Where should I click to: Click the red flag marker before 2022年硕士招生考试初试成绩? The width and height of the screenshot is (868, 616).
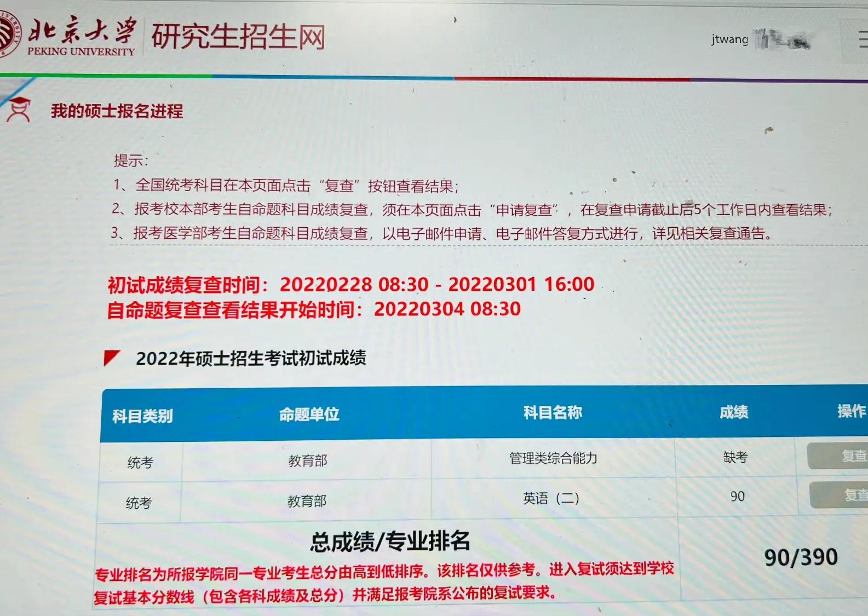click(x=112, y=358)
